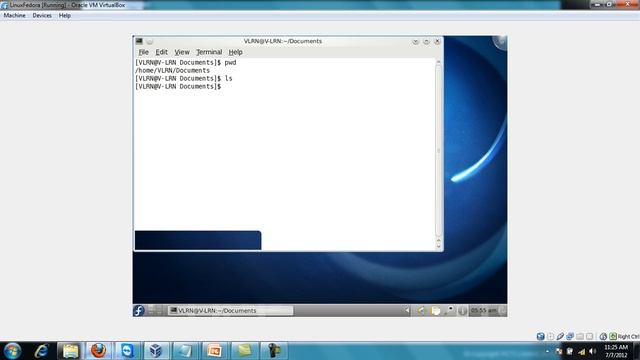Click the Right Ctrl host key indicator
Image resolution: width=640 pixels, height=360 pixels.
624,336
